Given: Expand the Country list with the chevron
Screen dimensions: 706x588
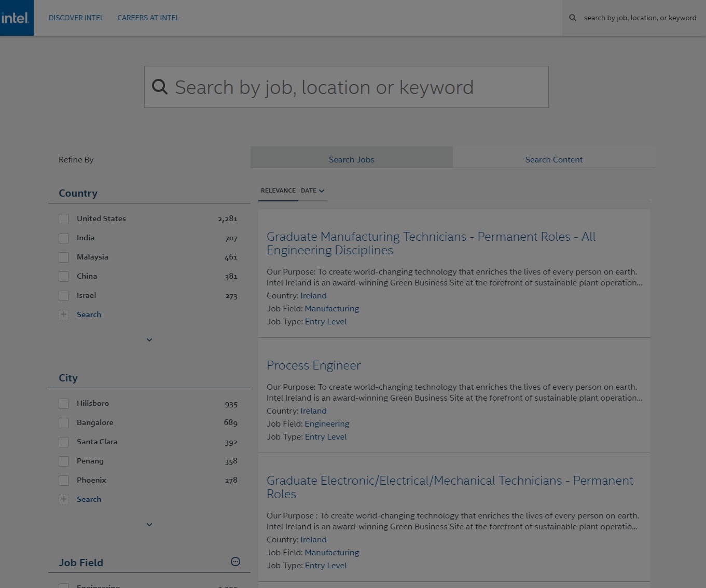Looking at the screenshot, I should 149,340.
